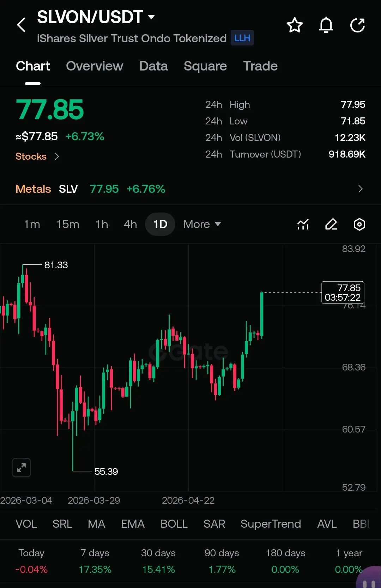The image size is (381, 588).
Task: Enable the SAR indicator
Action: (214, 524)
